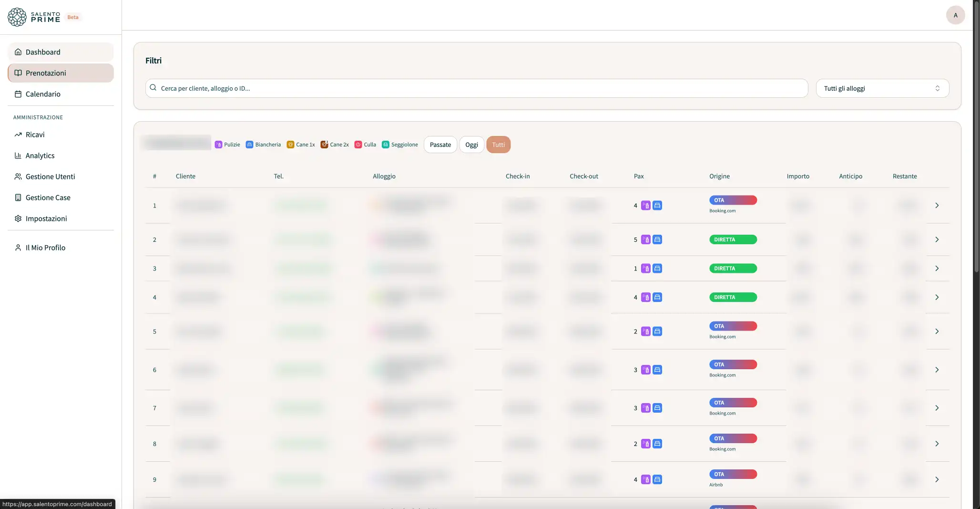Click the purple Pulizie icon in row 1
980x509 pixels.
coord(645,206)
